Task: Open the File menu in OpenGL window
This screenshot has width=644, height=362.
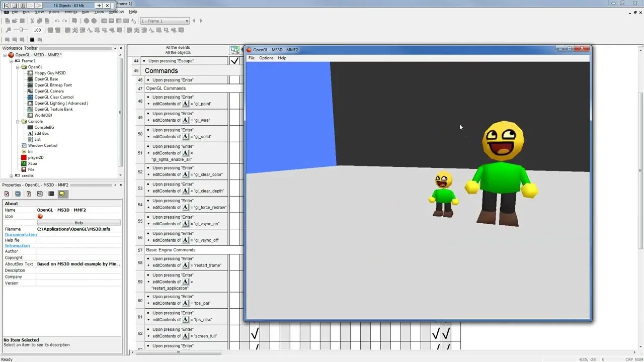Action: [x=252, y=58]
